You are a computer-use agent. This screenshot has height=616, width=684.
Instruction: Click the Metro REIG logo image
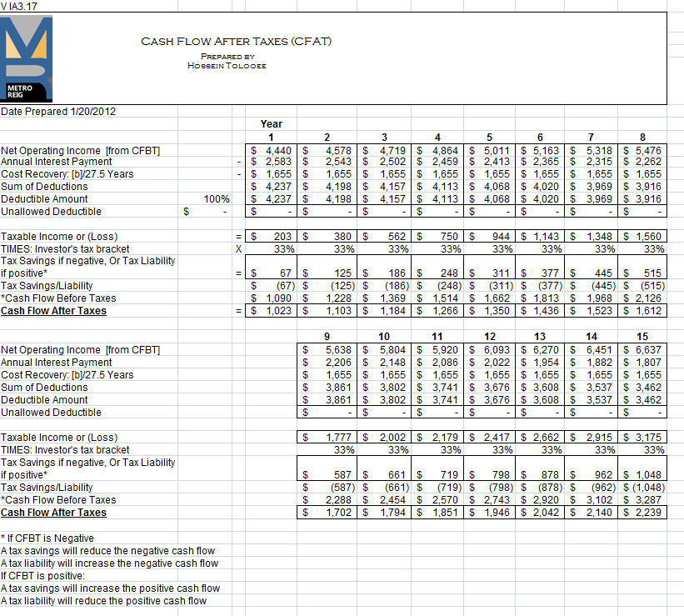[26, 58]
